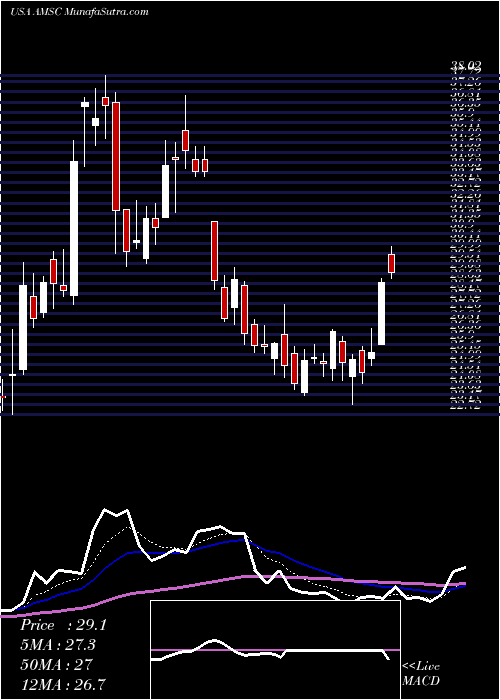Select the '12MA : 26.7' value
The image size is (500, 700).
pyautogui.click(x=64, y=684)
